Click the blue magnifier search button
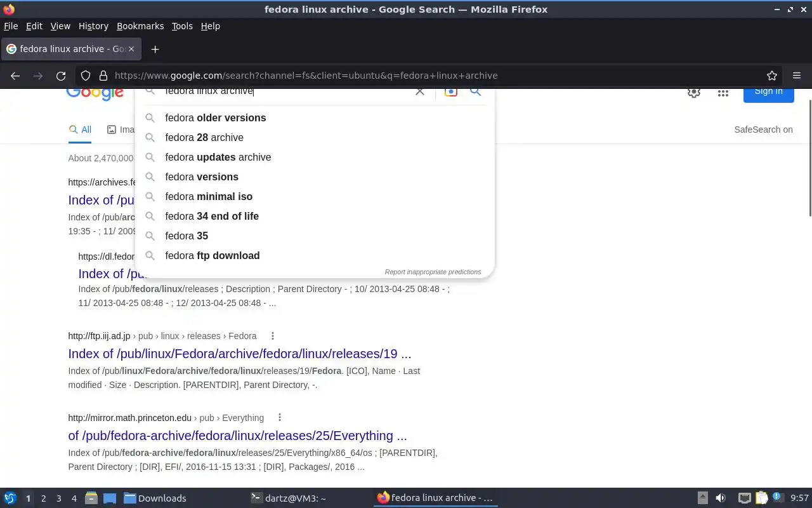The width and height of the screenshot is (812, 508). tap(475, 91)
